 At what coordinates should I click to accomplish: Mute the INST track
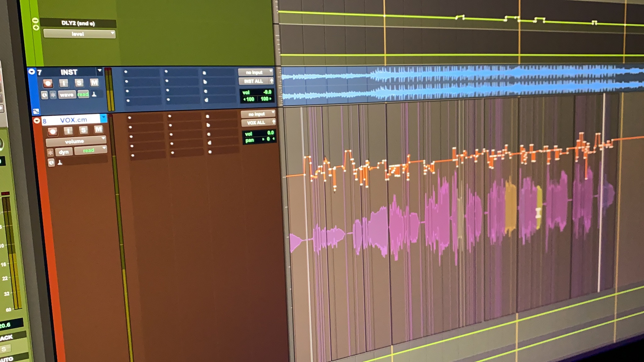[94, 82]
